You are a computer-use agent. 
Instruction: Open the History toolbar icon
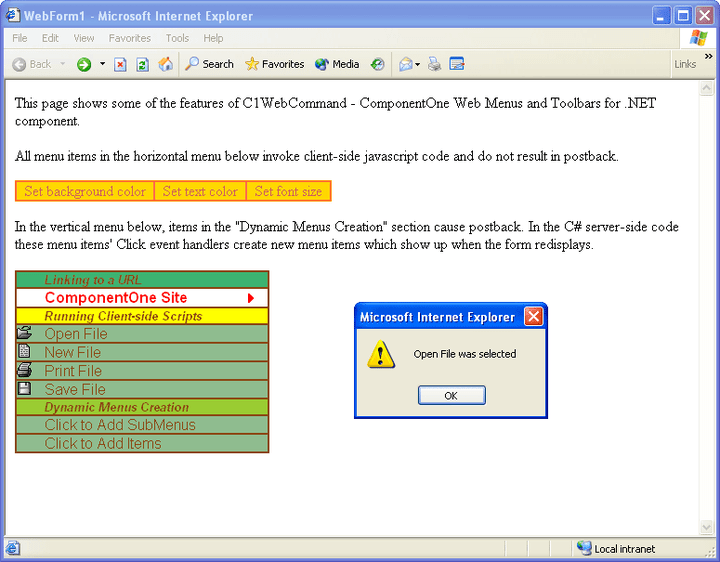(x=377, y=64)
